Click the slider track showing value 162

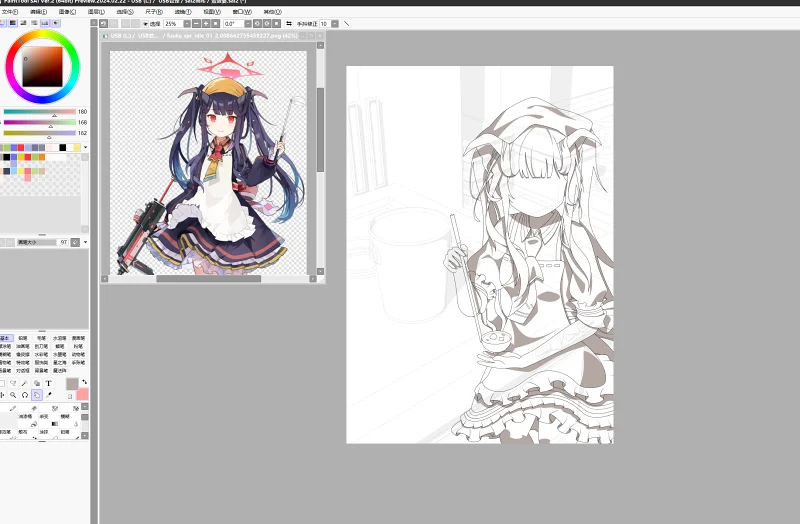40,133
